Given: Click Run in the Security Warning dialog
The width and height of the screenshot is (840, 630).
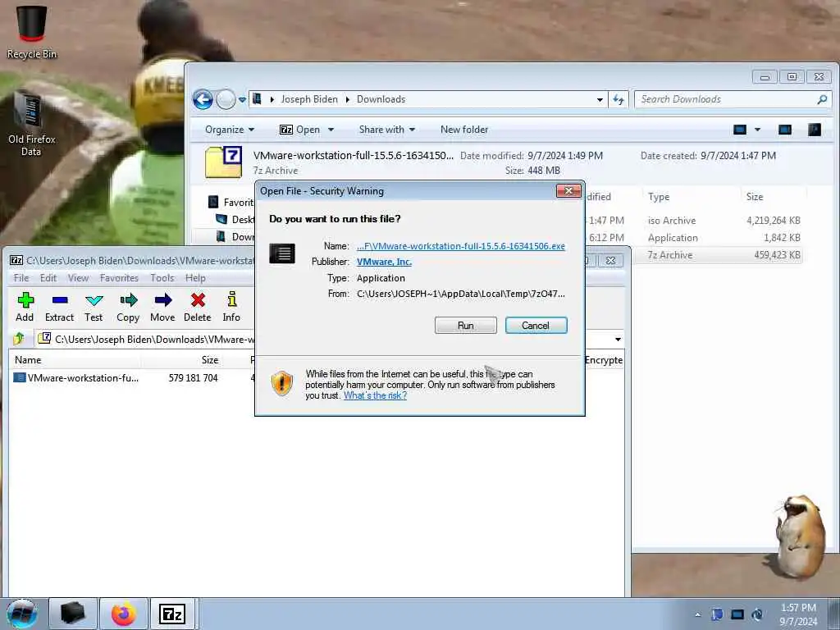Looking at the screenshot, I should 466,325.
